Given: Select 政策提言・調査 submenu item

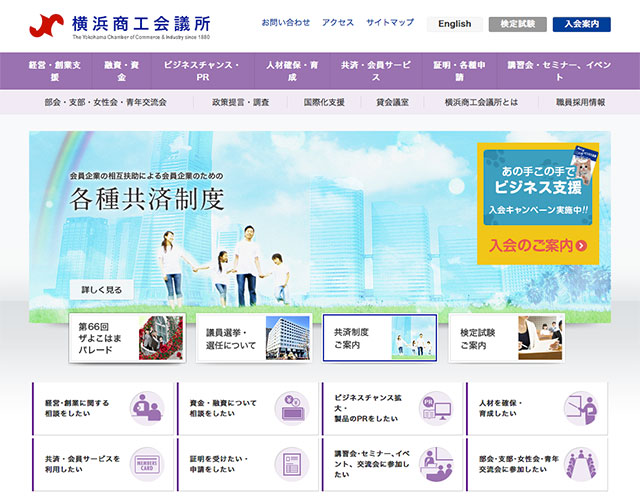Looking at the screenshot, I should (x=240, y=102).
